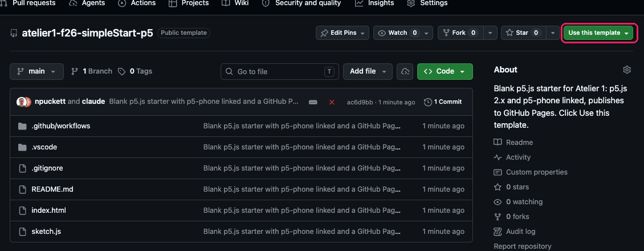Open the .gitignore file
Screen dimensions: 644x251
47,168
